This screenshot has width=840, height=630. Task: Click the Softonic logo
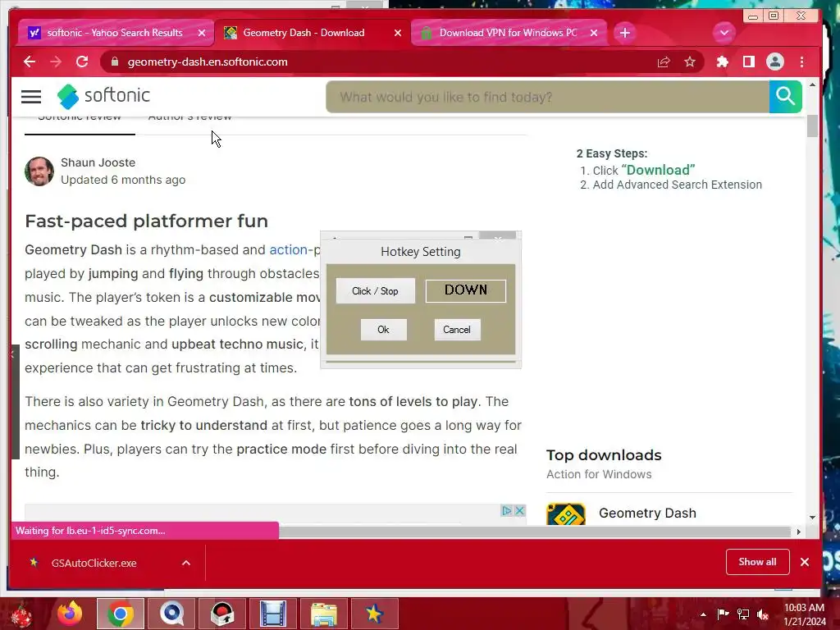[103, 96]
